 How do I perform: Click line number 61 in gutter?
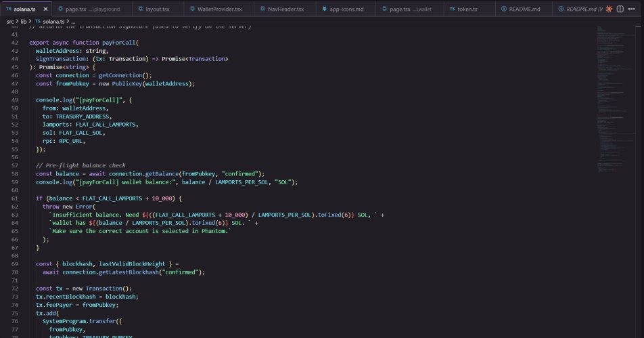point(14,198)
